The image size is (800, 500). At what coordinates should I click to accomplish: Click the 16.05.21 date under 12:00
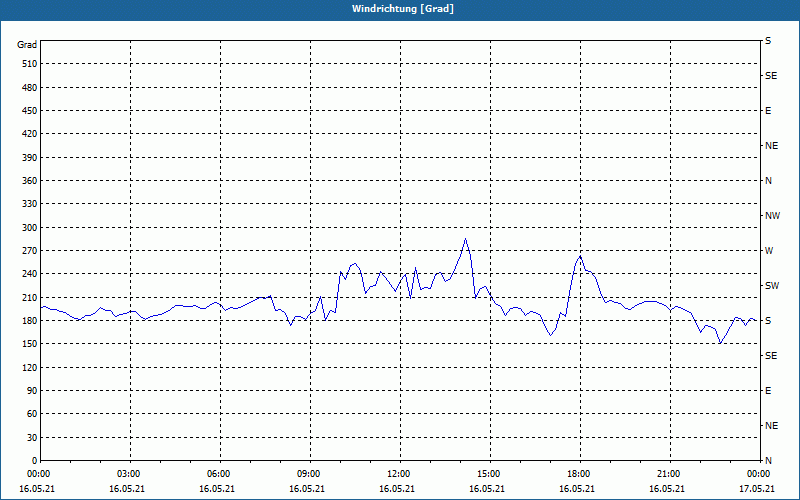[x=397, y=489]
